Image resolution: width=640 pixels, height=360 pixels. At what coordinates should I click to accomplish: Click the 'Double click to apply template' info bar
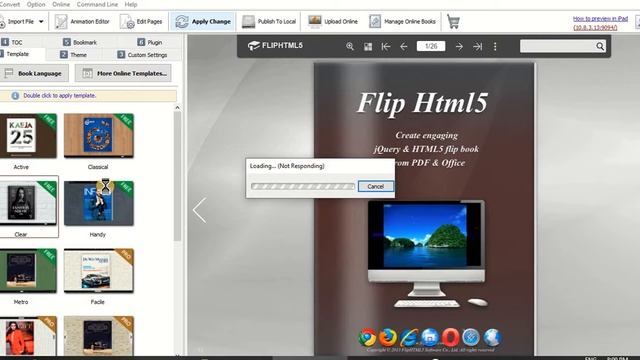[88, 96]
